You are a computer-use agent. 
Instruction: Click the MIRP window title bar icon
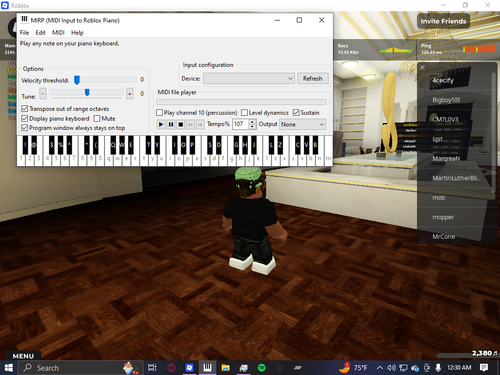coord(24,20)
